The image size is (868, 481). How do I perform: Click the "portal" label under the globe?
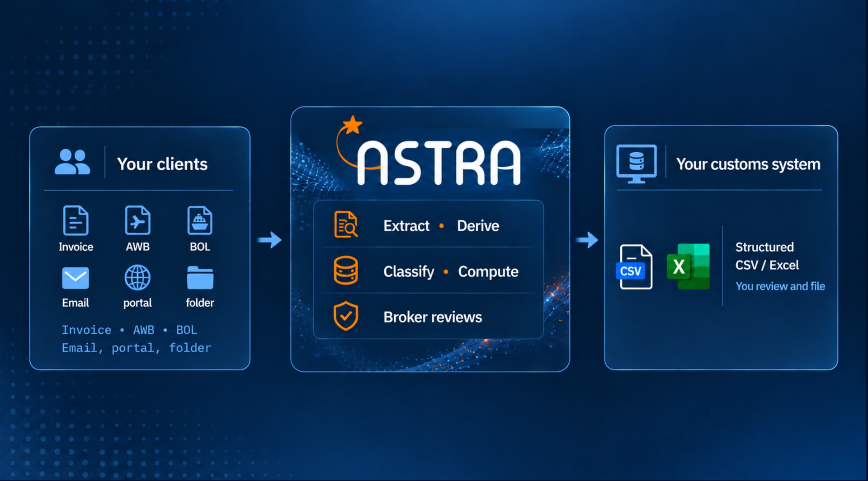137,303
